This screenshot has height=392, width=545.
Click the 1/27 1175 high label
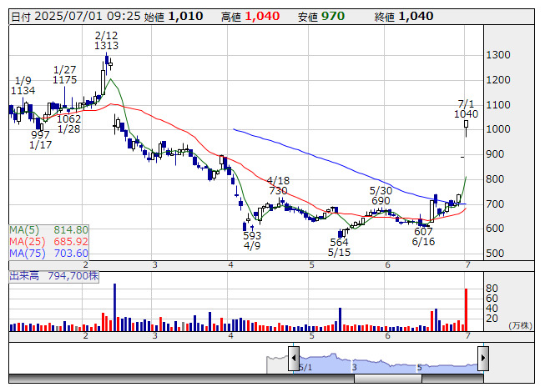64,75
